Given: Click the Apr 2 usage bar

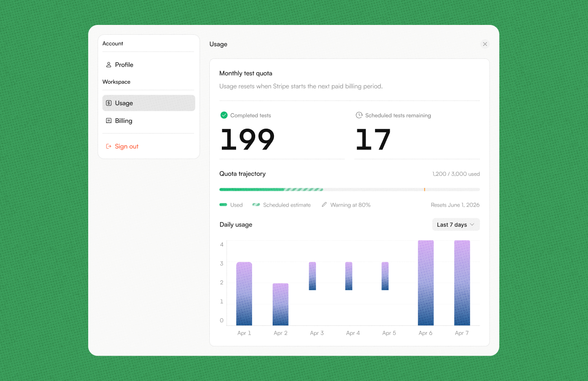Looking at the screenshot, I should pos(281,304).
